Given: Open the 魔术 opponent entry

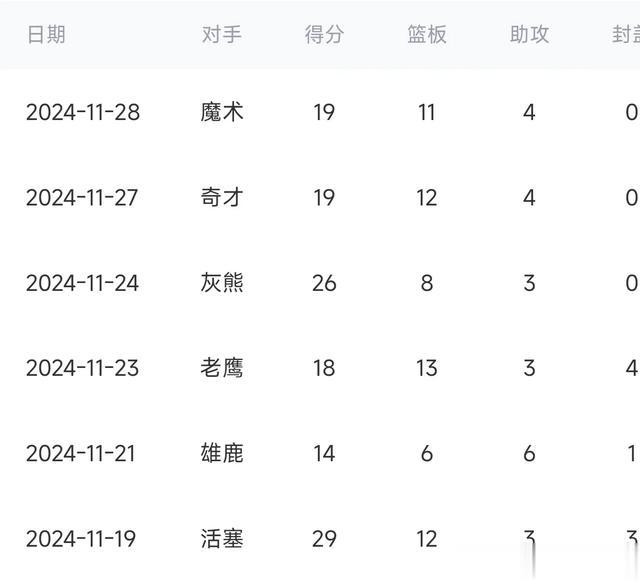Looking at the screenshot, I should point(222,112).
